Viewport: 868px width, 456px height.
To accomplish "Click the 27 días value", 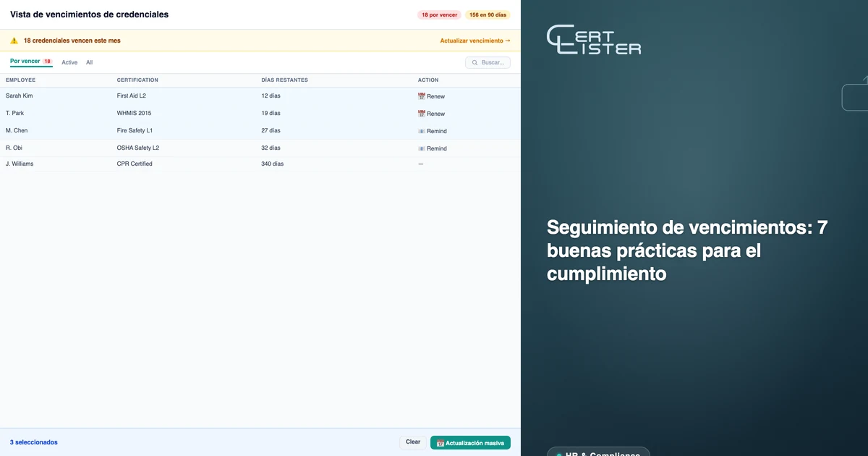I will point(271,130).
